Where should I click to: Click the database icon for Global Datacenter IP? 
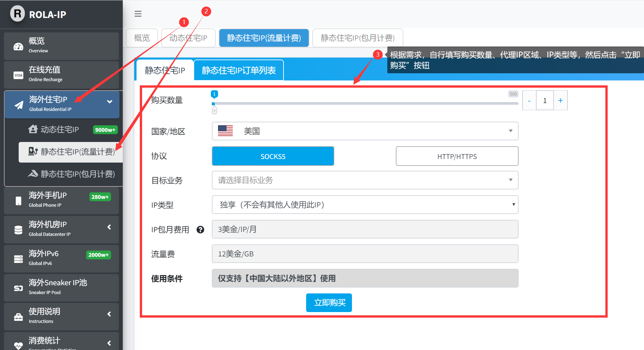pos(18,230)
